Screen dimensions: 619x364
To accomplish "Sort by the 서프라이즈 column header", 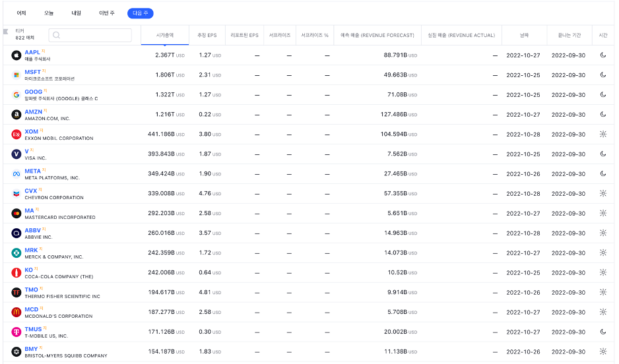I will (x=280, y=35).
